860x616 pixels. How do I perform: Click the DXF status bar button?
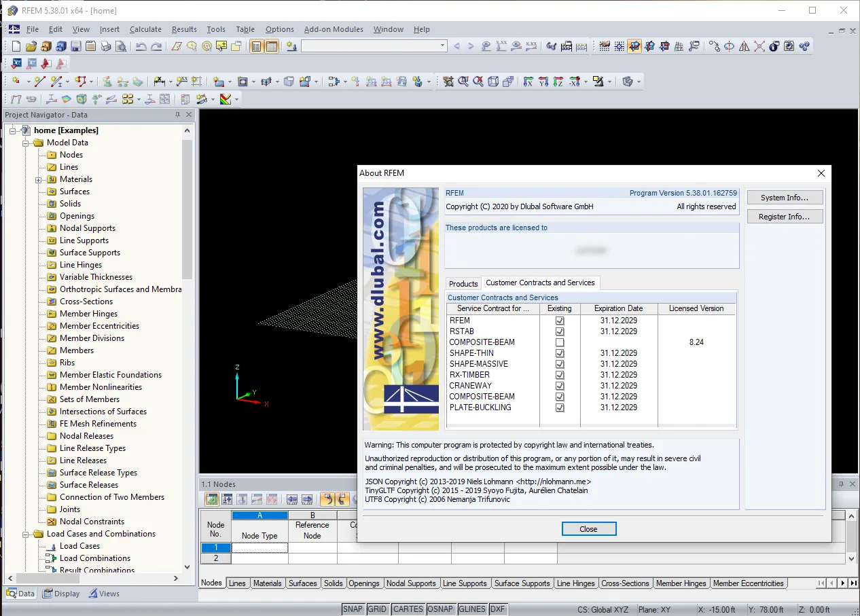[497, 609]
